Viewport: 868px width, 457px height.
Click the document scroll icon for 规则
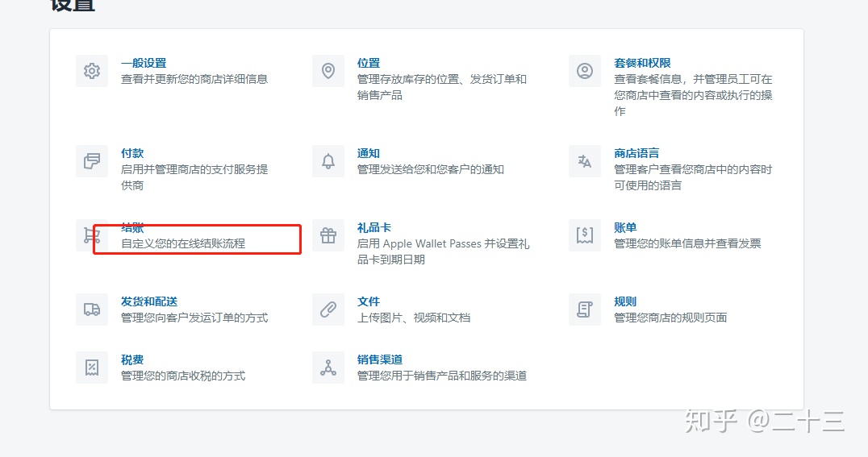click(585, 310)
